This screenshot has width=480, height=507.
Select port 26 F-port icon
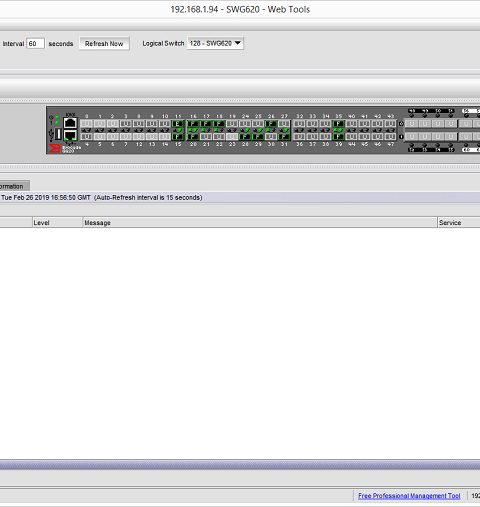tap(271, 124)
